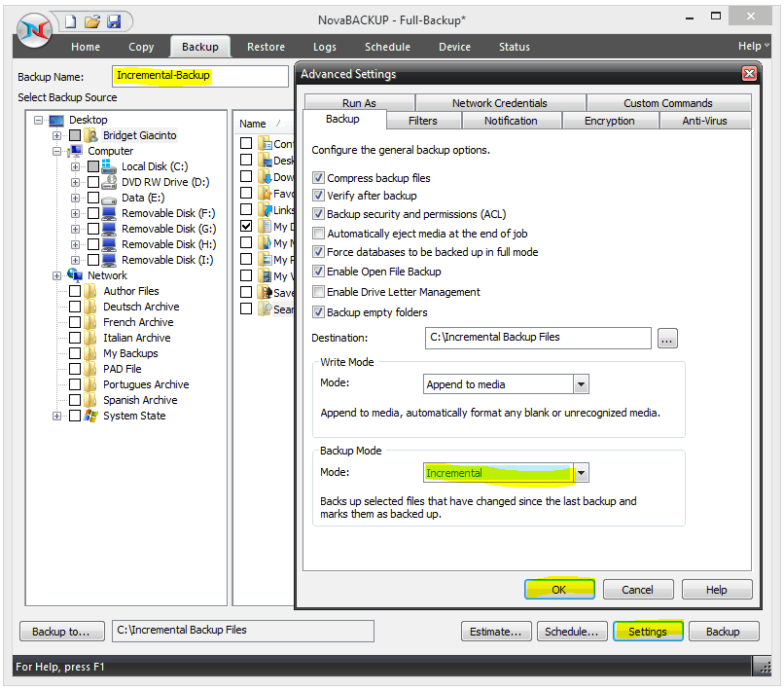This screenshot has width=784, height=690.
Task: Open the Restore tab
Action: 266,47
